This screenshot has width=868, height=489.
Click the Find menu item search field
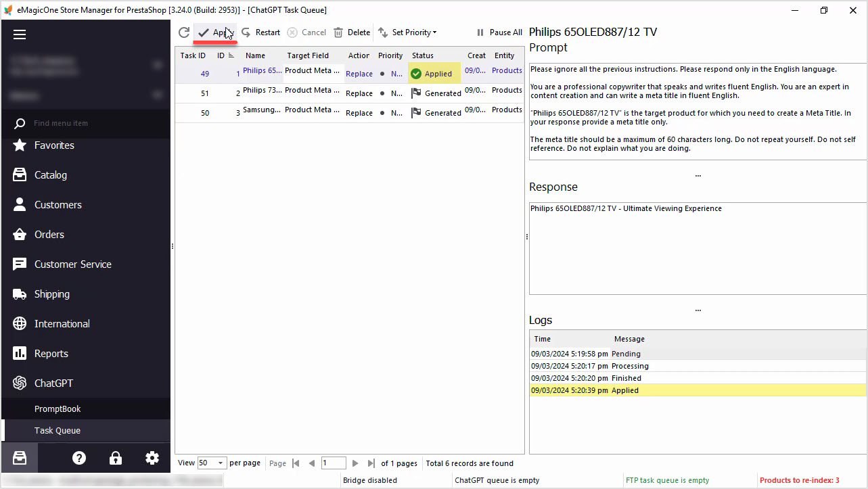pyautogui.click(x=86, y=123)
